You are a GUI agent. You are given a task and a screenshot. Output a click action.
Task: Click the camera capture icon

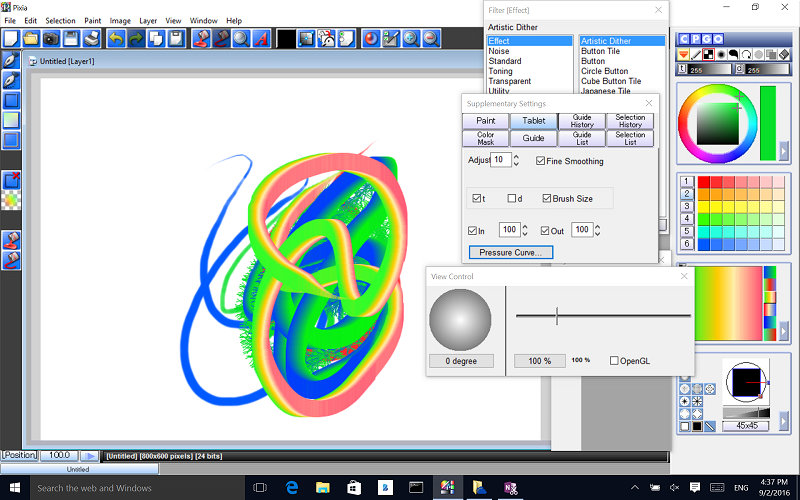pyautogui.click(x=51, y=39)
